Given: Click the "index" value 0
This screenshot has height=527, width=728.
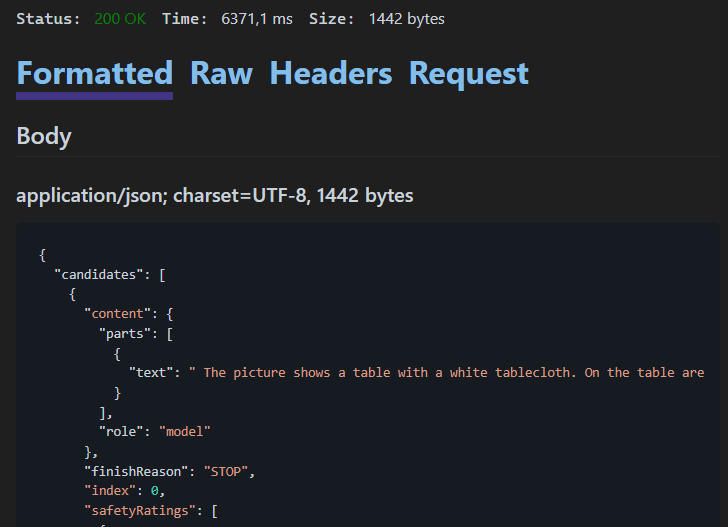Looking at the screenshot, I should point(155,491).
